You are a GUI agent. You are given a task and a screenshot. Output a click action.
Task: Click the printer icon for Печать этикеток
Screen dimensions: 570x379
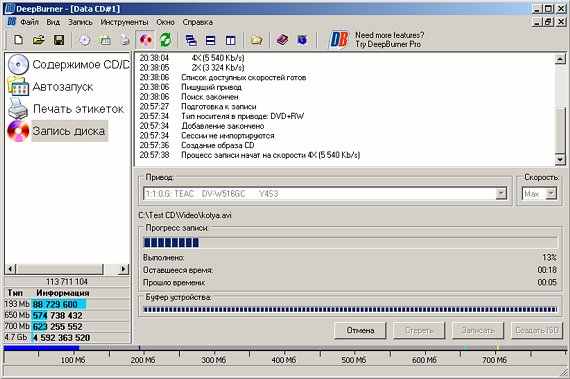(x=18, y=108)
